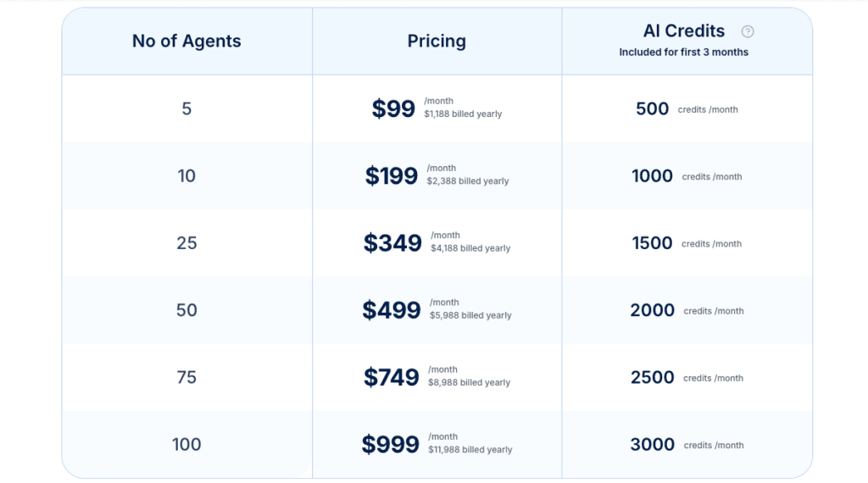Click the 3000 credits value

coord(652,444)
